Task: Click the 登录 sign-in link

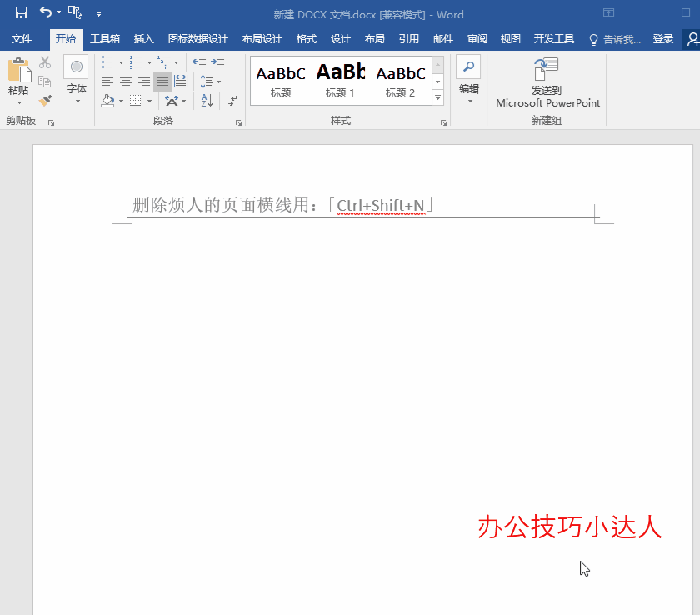Action: 662,38
